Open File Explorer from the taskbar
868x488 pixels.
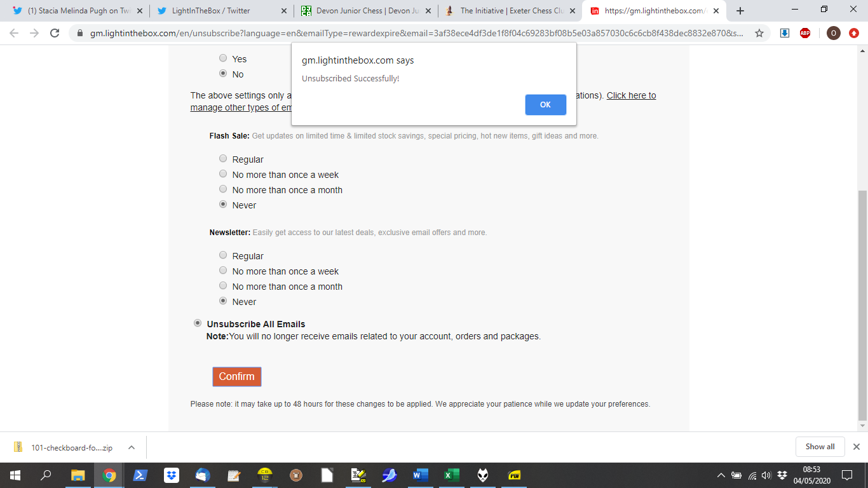click(x=78, y=475)
